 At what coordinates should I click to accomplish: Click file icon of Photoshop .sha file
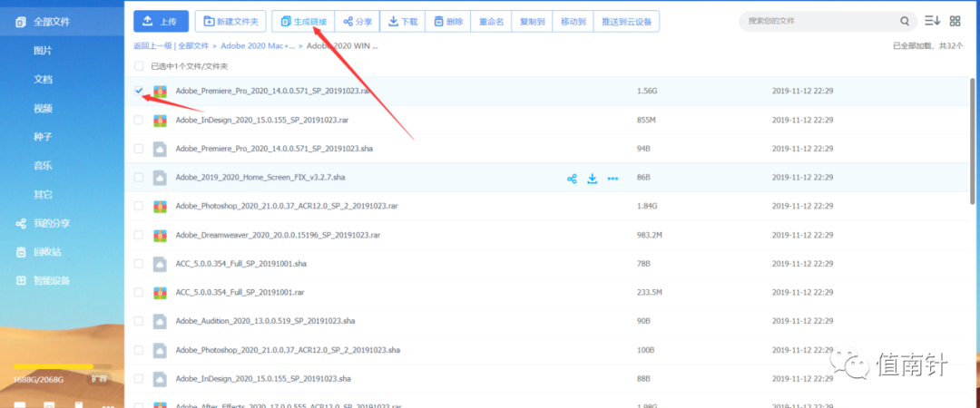(x=160, y=350)
